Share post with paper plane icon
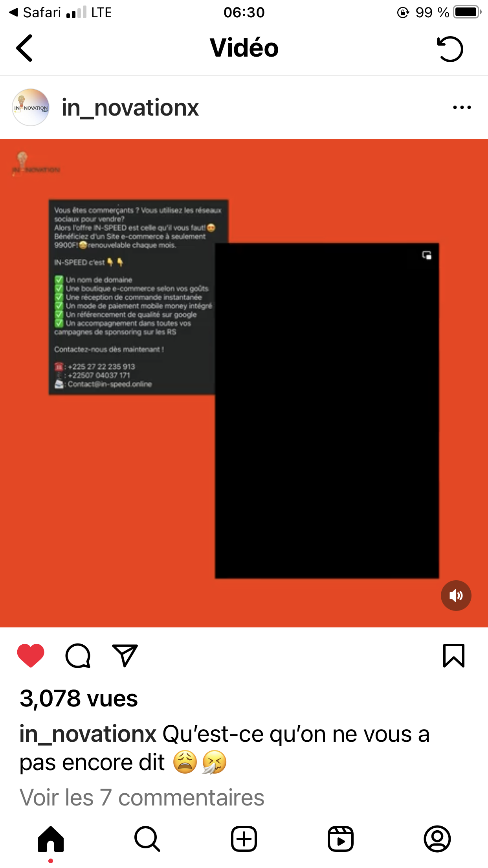 point(125,655)
